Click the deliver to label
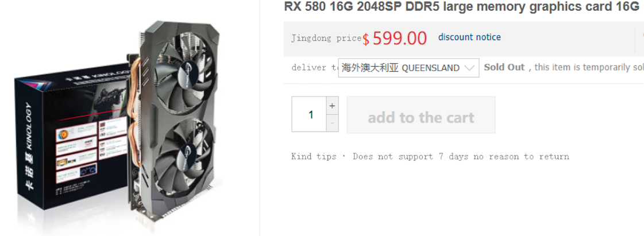Viewport: 644px width, 236px height. [x=315, y=68]
